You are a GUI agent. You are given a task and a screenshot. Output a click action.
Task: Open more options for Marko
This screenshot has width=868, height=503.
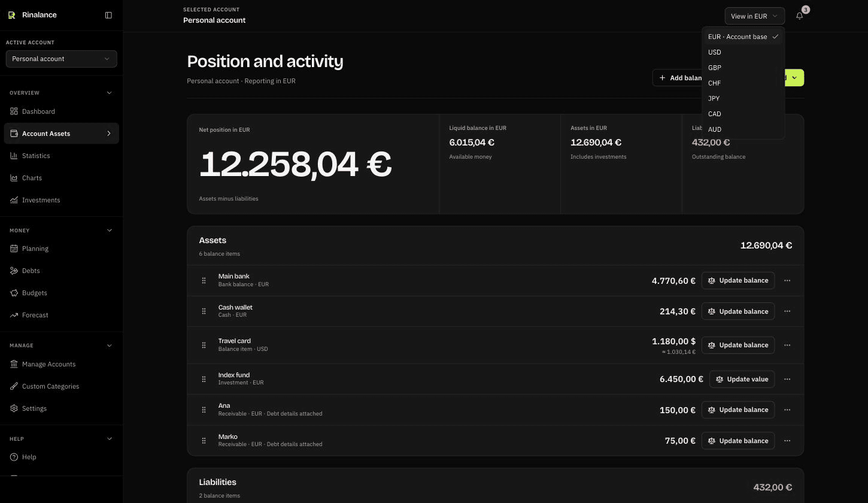coord(787,441)
